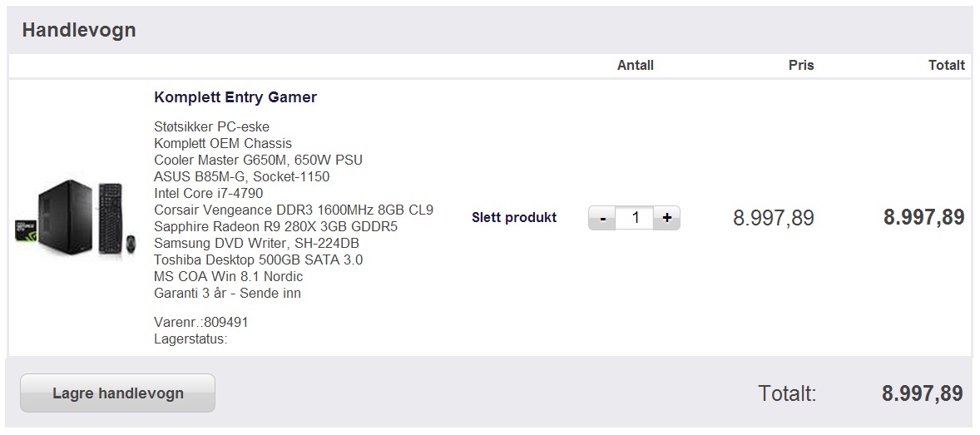Decrease quantity with the minus button
The image size is (980, 435).
tap(602, 218)
